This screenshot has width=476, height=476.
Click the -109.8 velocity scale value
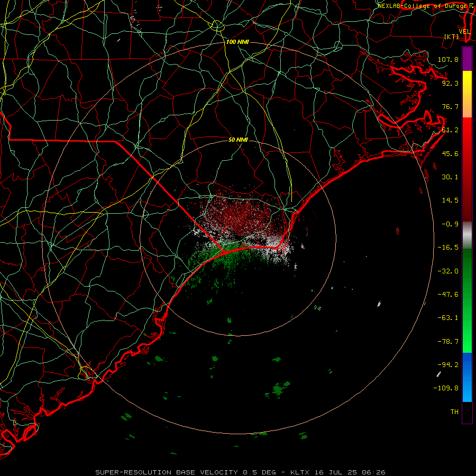pyautogui.click(x=446, y=388)
